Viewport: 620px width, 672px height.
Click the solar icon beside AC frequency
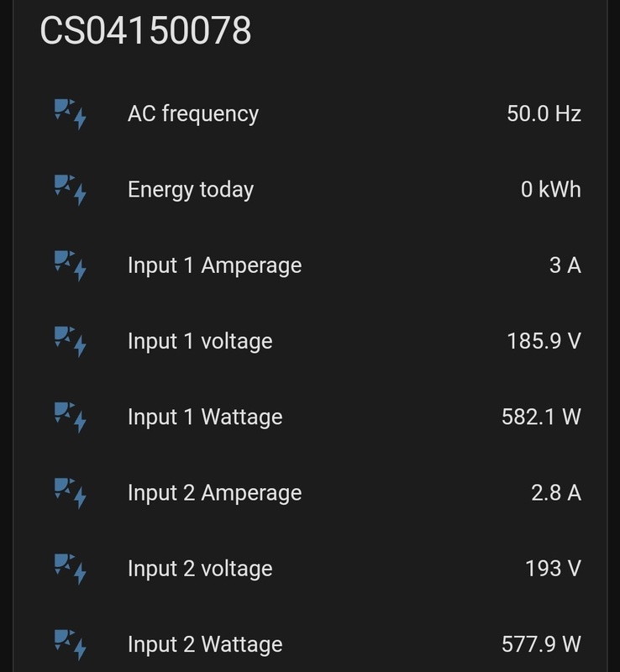click(x=70, y=113)
